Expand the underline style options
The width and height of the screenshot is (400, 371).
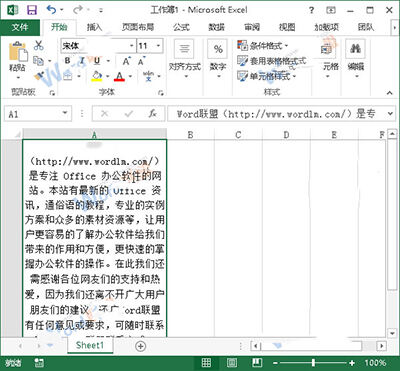(x=108, y=61)
